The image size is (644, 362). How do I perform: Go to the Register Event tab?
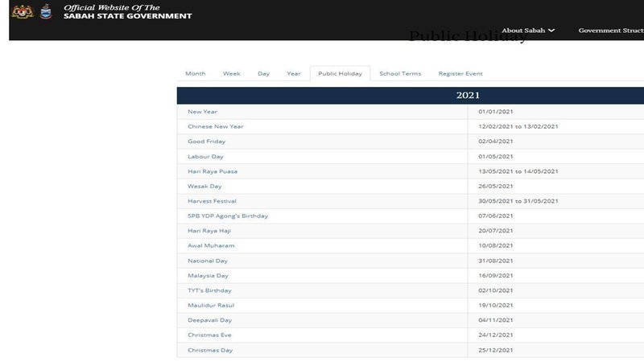460,74
